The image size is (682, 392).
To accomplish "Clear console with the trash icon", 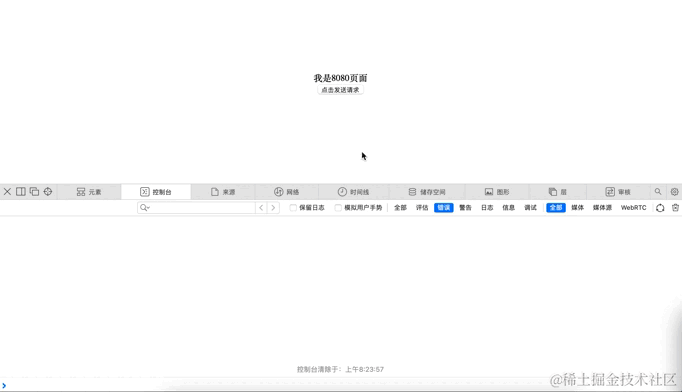I will coord(675,208).
